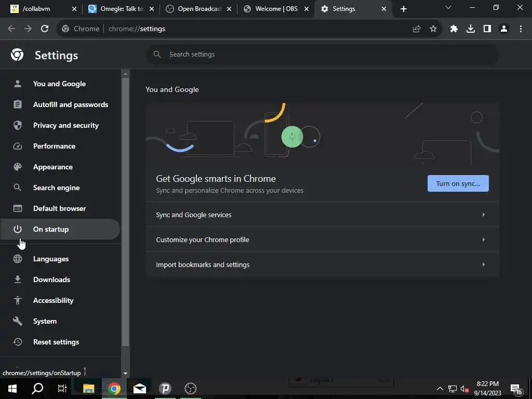The image size is (532, 399).
Task: Open the P app icon on the taskbar
Action: pyautogui.click(x=165, y=389)
